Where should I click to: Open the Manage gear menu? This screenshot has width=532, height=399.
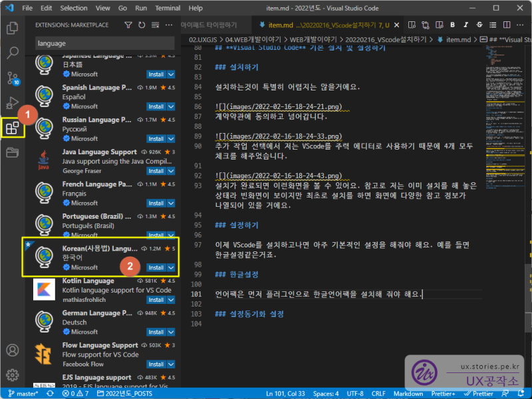(12, 375)
